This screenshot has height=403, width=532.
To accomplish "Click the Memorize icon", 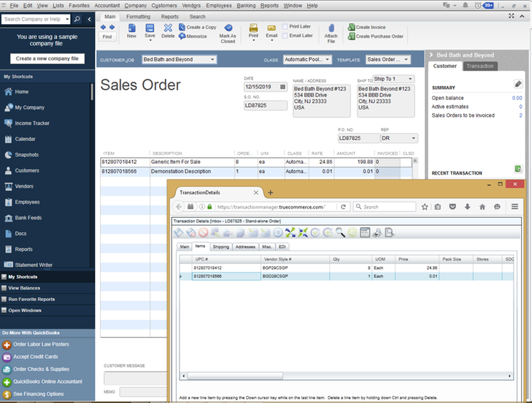I will click(x=182, y=36).
